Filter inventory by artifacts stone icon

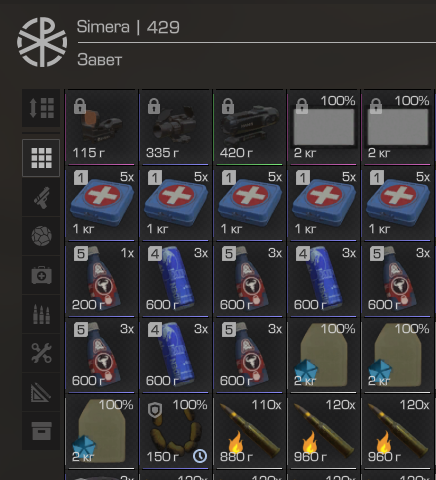click(x=41, y=236)
